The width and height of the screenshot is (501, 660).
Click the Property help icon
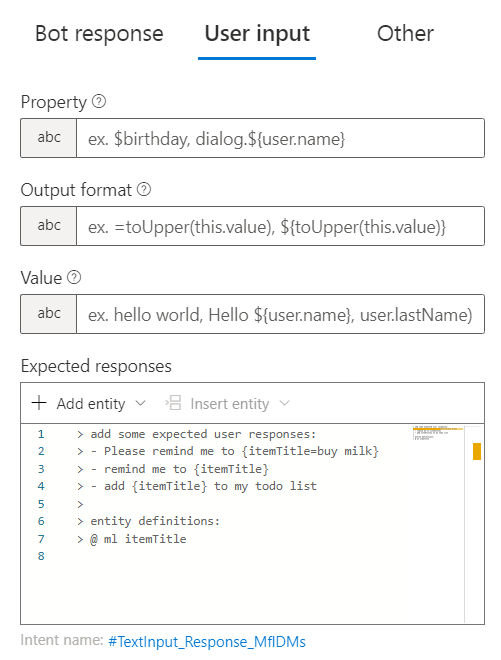coord(99,101)
